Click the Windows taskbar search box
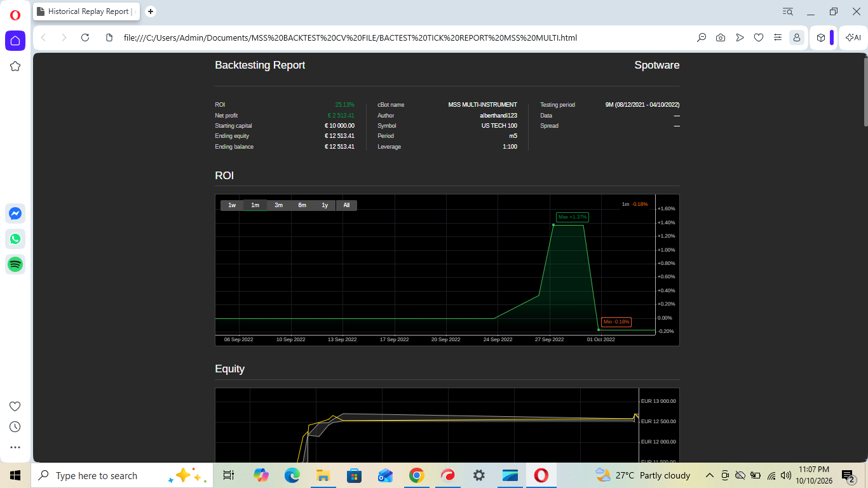The height and width of the screenshot is (488, 868). pyautogui.click(x=121, y=475)
